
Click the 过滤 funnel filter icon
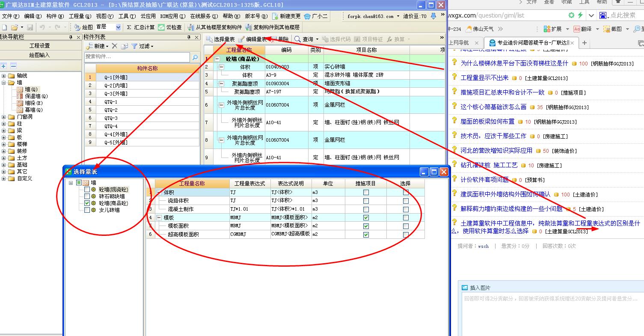point(134,46)
